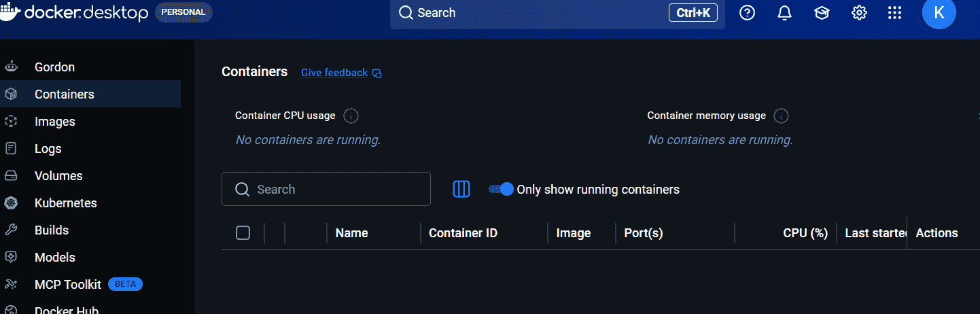Tick the select all containers checkbox
980x314 pixels.
[243, 233]
